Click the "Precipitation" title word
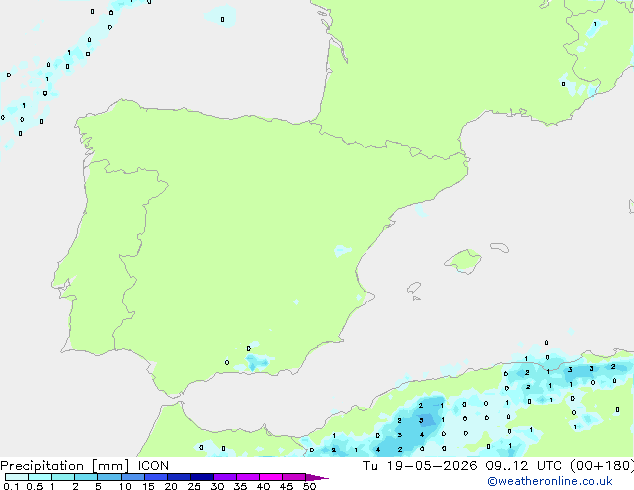The width and height of the screenshot is (634, 490). point(42,466)
